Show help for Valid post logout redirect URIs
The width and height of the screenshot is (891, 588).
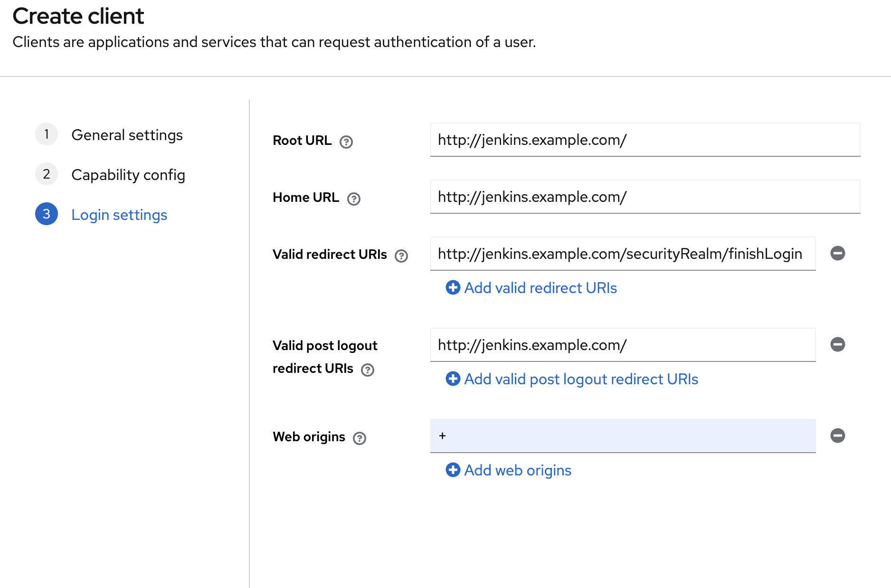coord(368,370)
